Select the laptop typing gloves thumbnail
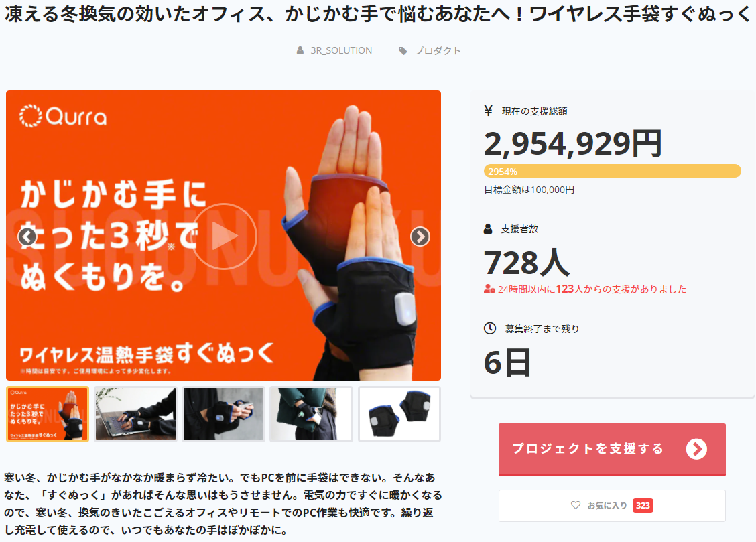Screen dimensions: 756x542 (x=135, y=414)
